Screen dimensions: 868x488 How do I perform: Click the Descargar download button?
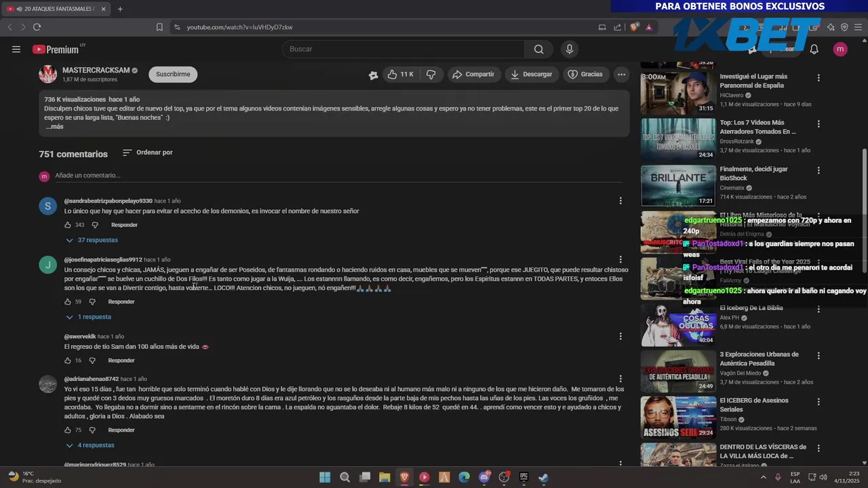click(532, 75)
